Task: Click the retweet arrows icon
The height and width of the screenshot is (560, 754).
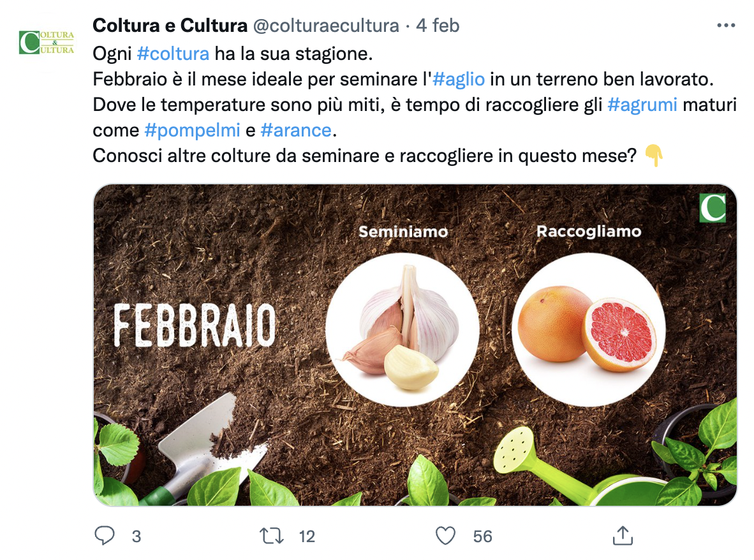Action: (x=272, y=536)
